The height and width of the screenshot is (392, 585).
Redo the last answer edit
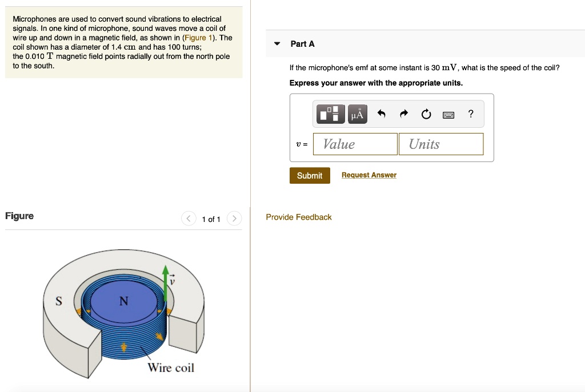point(404,114)
